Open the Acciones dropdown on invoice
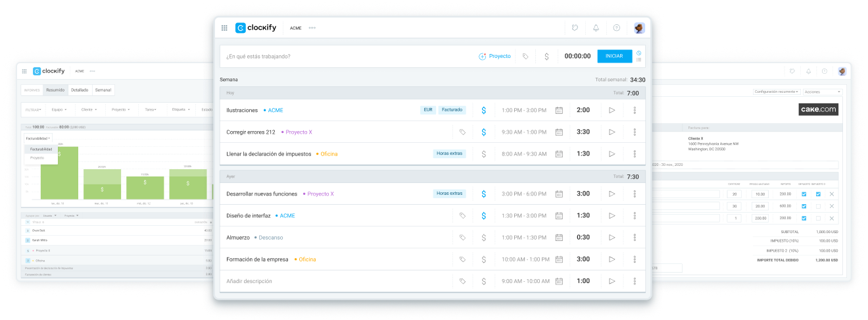Image resolution: width=868 pixels, height=320 pixels. click(x=822, y=92)
